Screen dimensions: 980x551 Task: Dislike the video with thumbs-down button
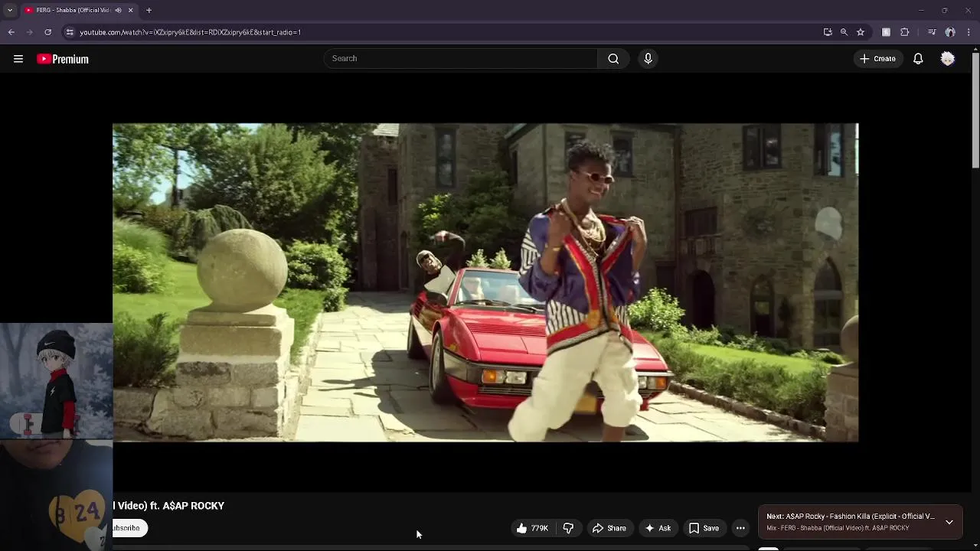pos(568,528)
